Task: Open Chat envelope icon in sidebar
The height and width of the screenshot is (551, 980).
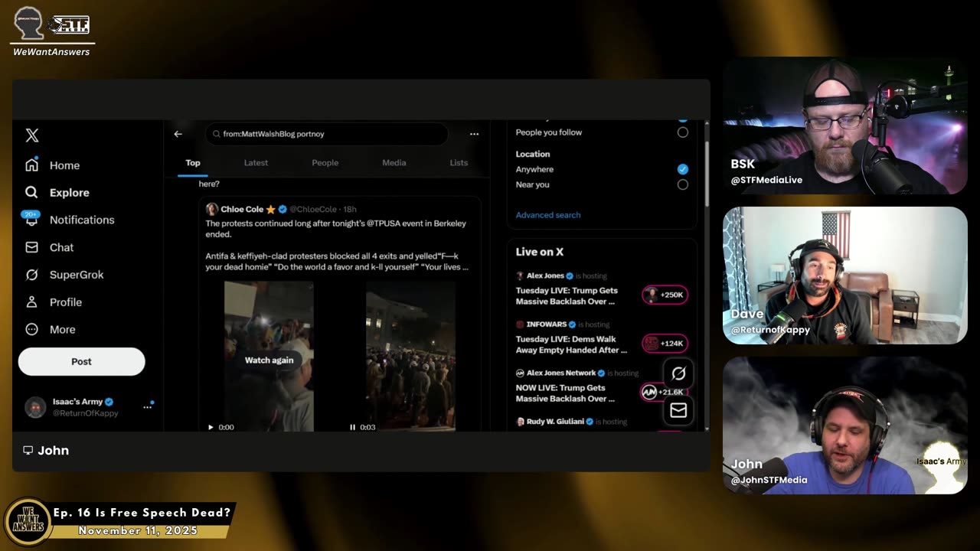Action: 31,247
